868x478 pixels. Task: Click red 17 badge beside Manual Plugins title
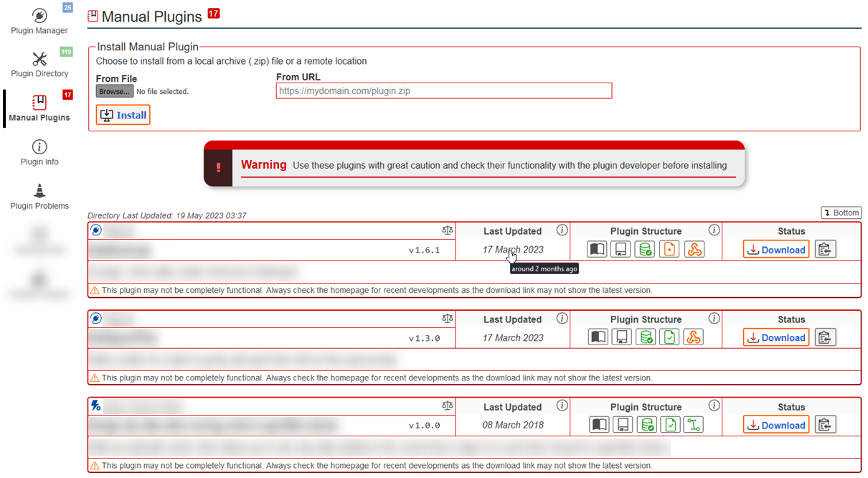pyautogui.click(x=213, y=13)
